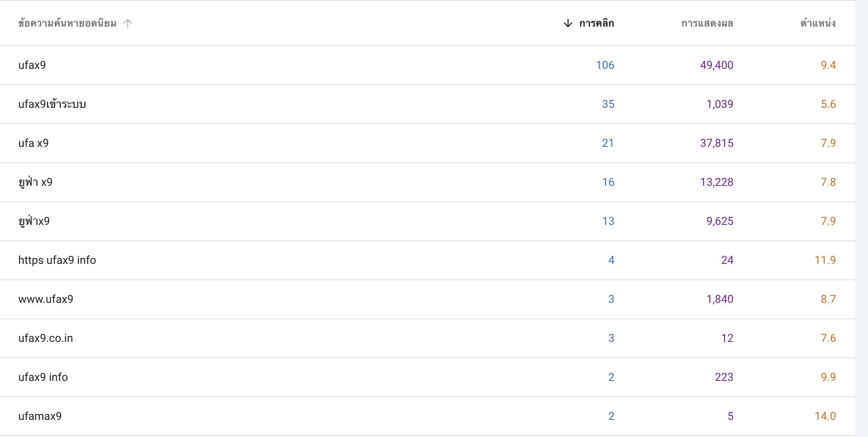Select the ยูฟ่า x9 query row
The width and height of the screenshot is (868, 437).
click(x=428, y=182)
